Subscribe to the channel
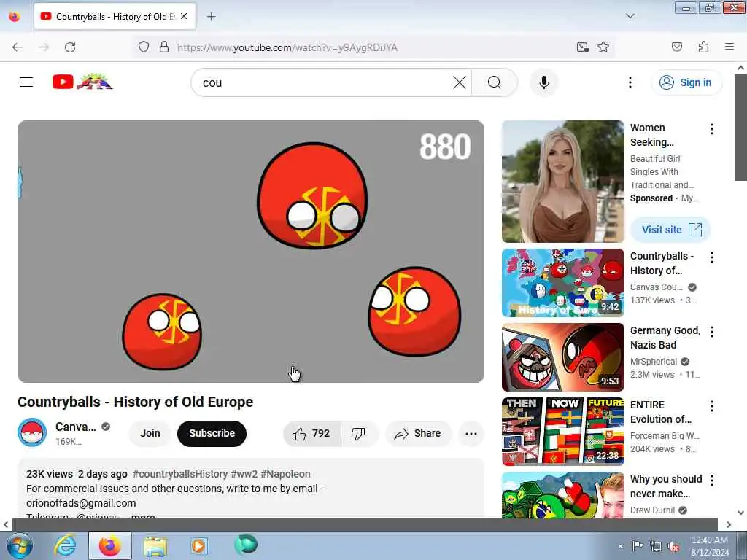 click(212, 433)
